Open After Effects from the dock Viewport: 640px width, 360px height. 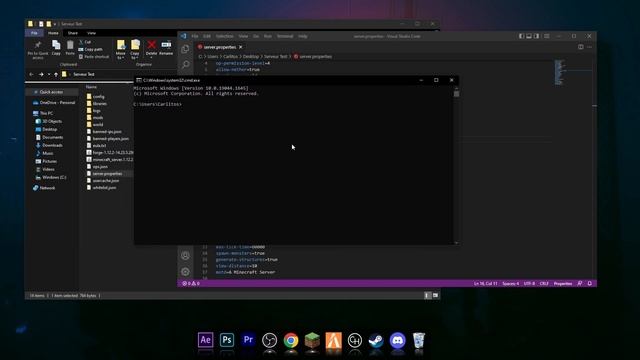tap(206, 340)
